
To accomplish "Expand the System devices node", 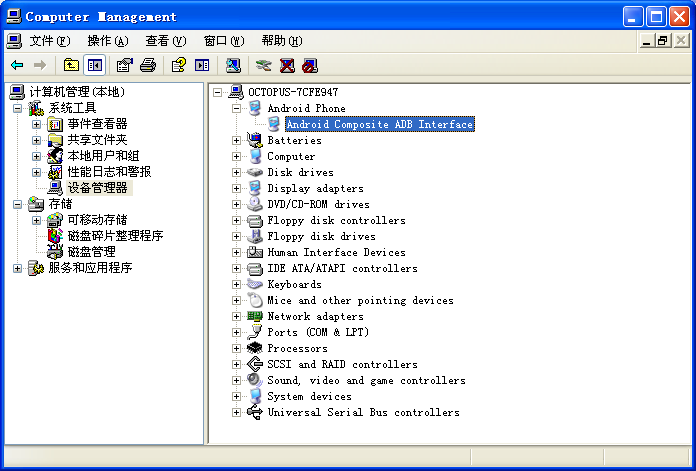I will [x=236, y=396].
